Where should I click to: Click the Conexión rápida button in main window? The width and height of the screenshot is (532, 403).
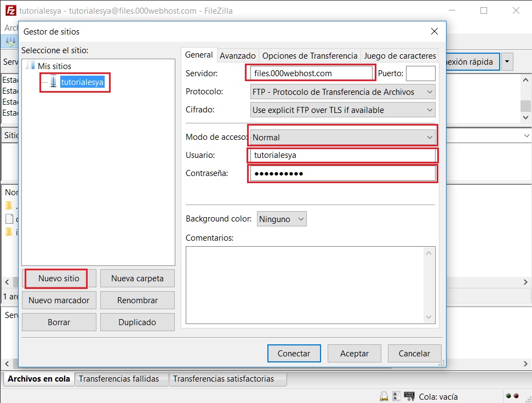pyautogui.click(x=472, y=62)
